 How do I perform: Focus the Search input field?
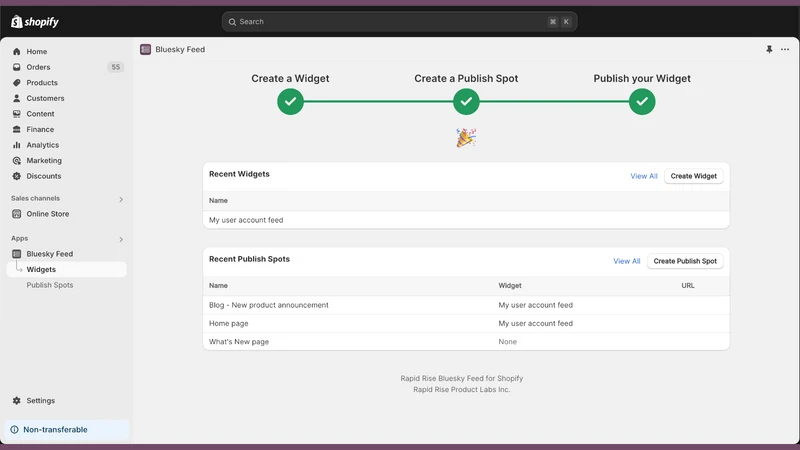399,22
